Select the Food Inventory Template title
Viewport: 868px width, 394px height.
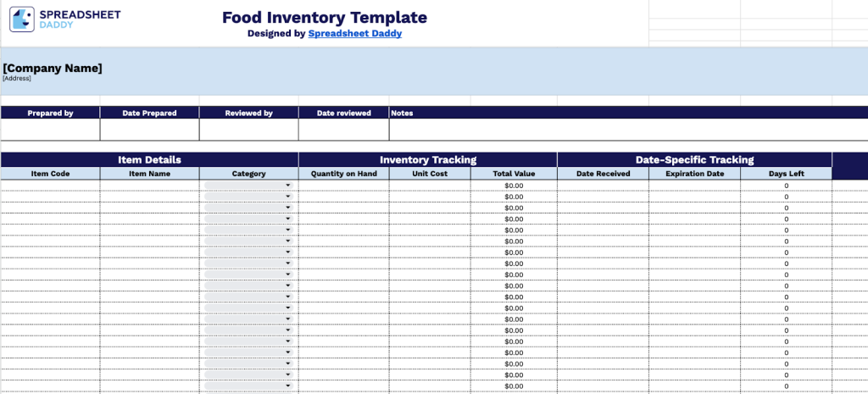click(325, 17)
